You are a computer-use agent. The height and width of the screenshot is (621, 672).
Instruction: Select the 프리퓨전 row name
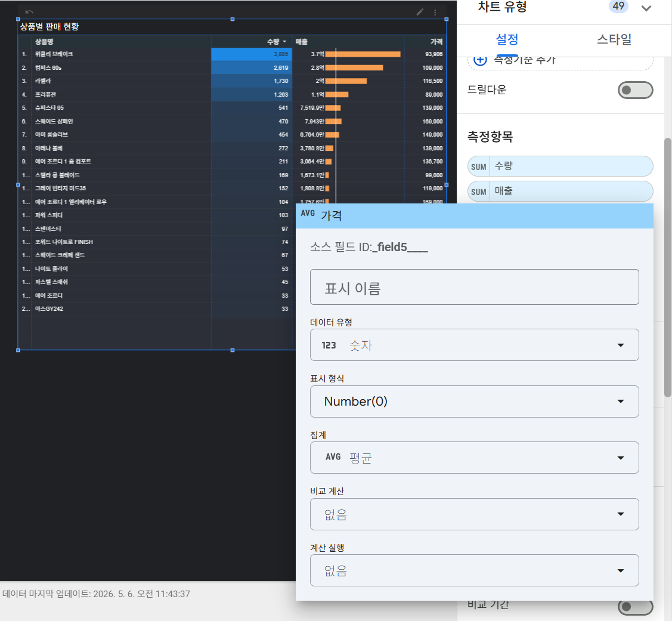(x=45, y=94)
